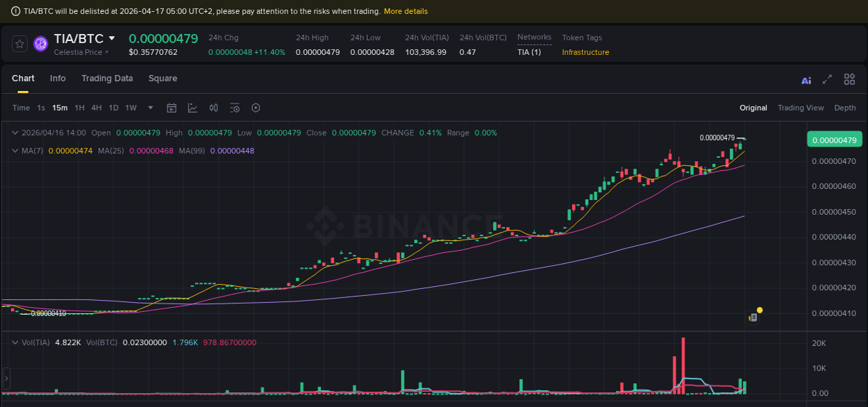The width and height of the screenshot is (868, 407).
Task: Click the $0.35770762 USD price
Action: coord(153,52)
